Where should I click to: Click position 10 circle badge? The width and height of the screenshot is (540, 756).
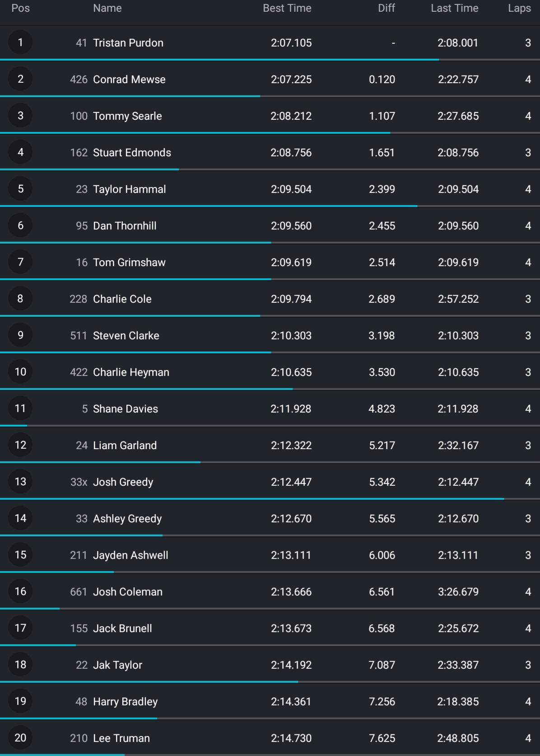20,372
